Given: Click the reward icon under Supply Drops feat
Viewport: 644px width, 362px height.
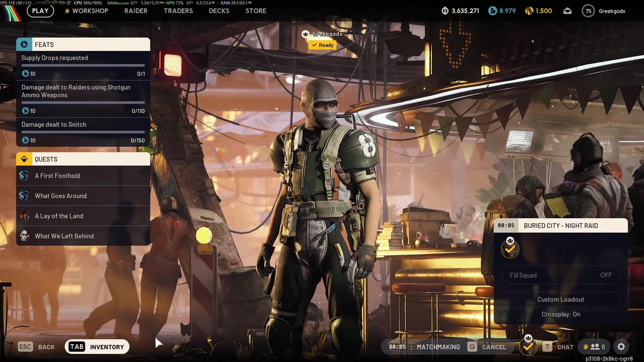Looking at the screenshot, I should point(25,73).
